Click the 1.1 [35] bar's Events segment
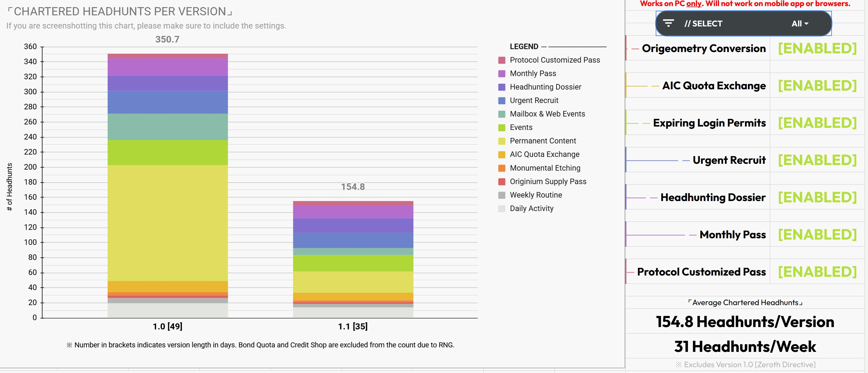868x373 pixels. click(353, 263)
